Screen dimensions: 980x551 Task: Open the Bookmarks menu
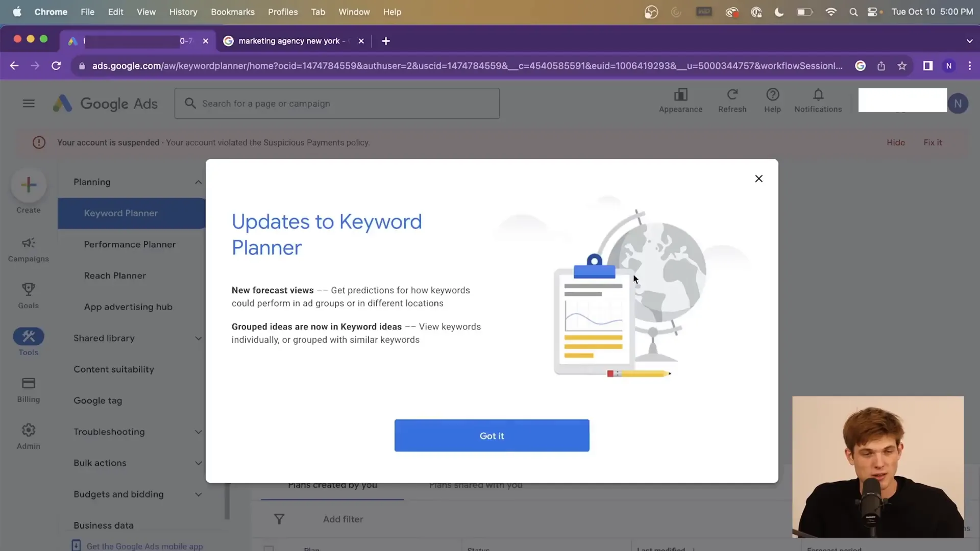click(232, 12)
